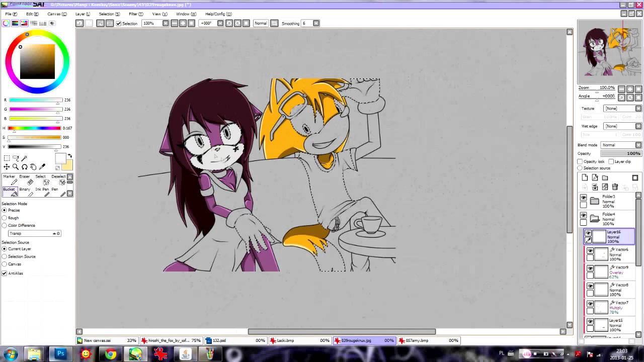
Task: Select the Vector7 layer
Action: pyautogui.click(x=610, y=307)
